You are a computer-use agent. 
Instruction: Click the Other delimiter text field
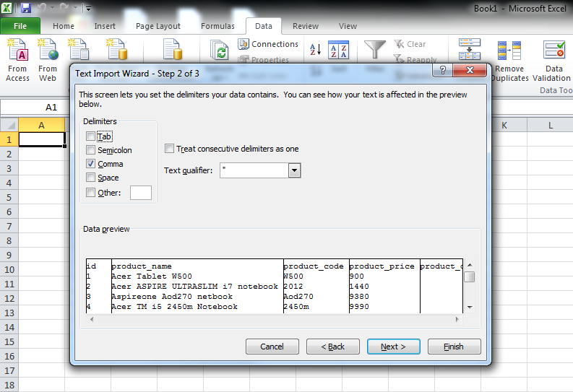coord(141,193)
